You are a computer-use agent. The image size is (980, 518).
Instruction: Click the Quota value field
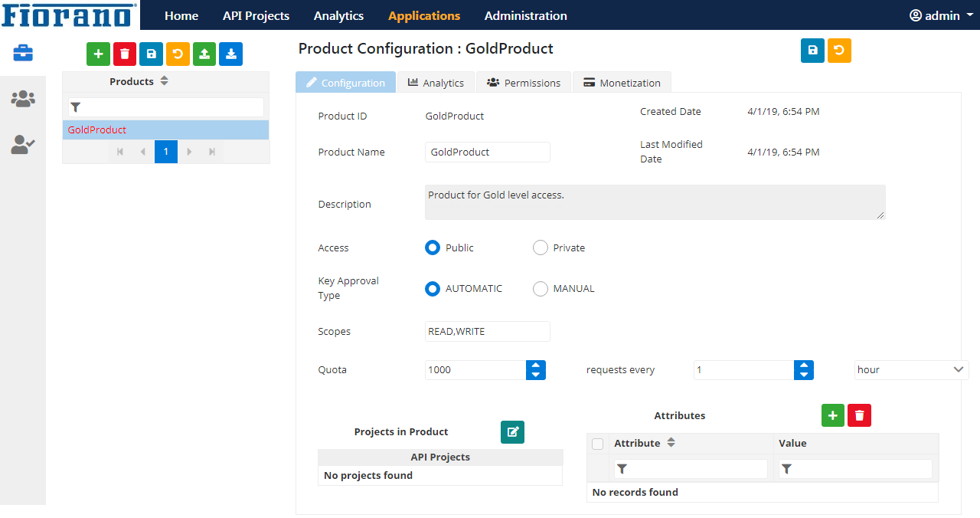[475, 370]
